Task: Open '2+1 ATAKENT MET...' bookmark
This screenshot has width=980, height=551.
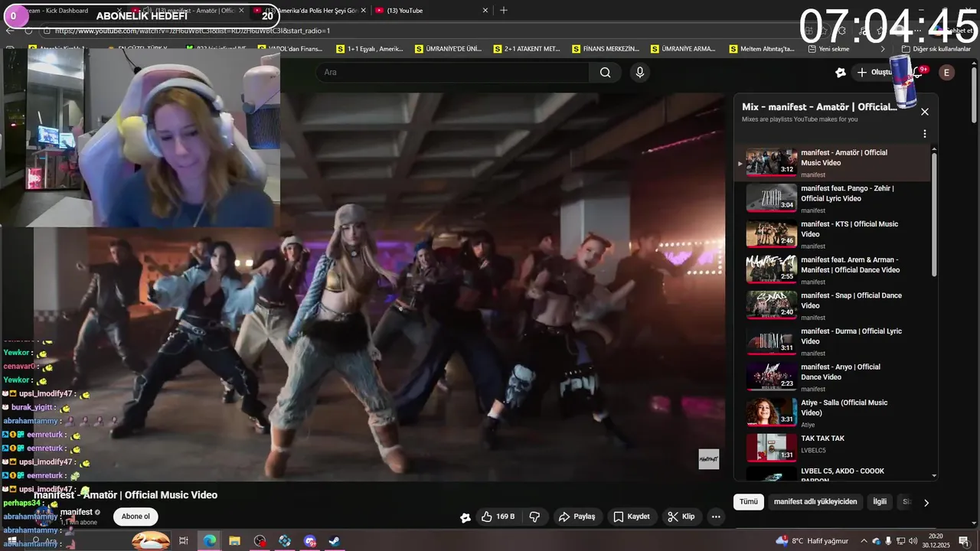Action: pos(527,48)
